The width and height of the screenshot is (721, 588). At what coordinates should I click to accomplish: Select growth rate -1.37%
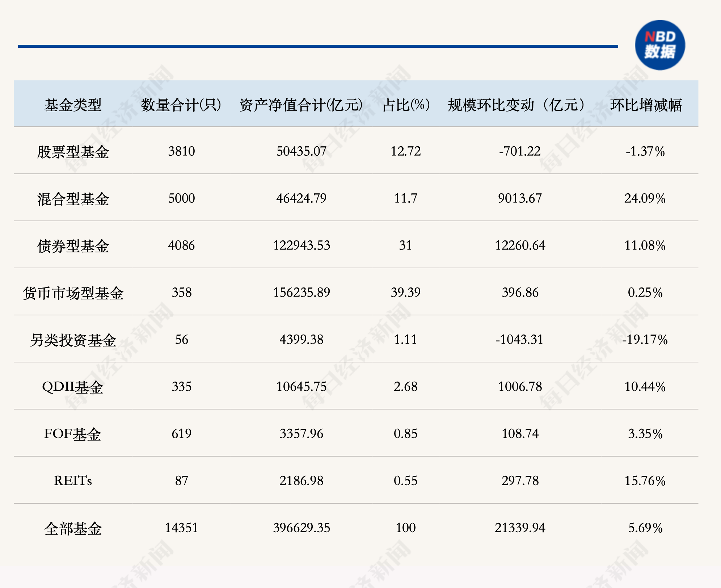click(x=645, y=151)
